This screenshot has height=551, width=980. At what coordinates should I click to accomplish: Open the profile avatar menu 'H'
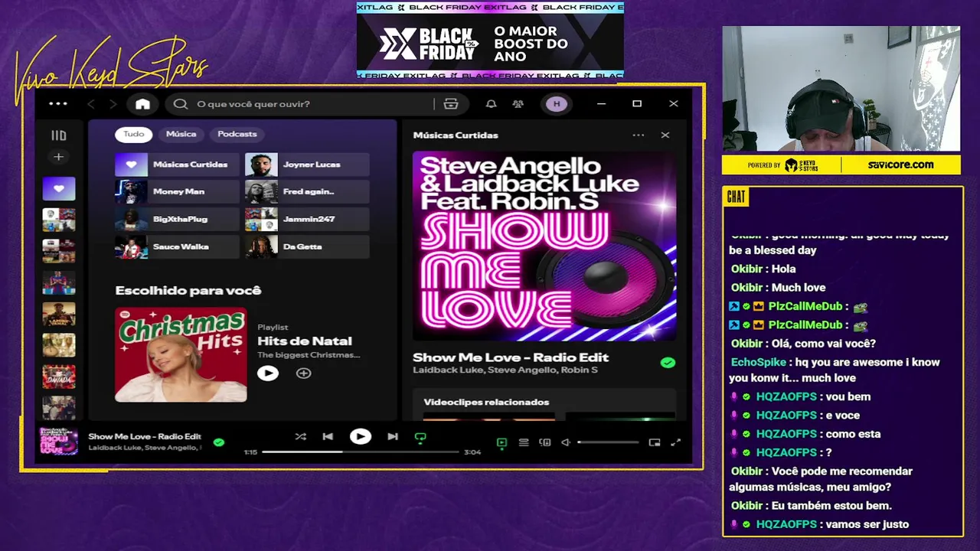click(x=557, y=104)
